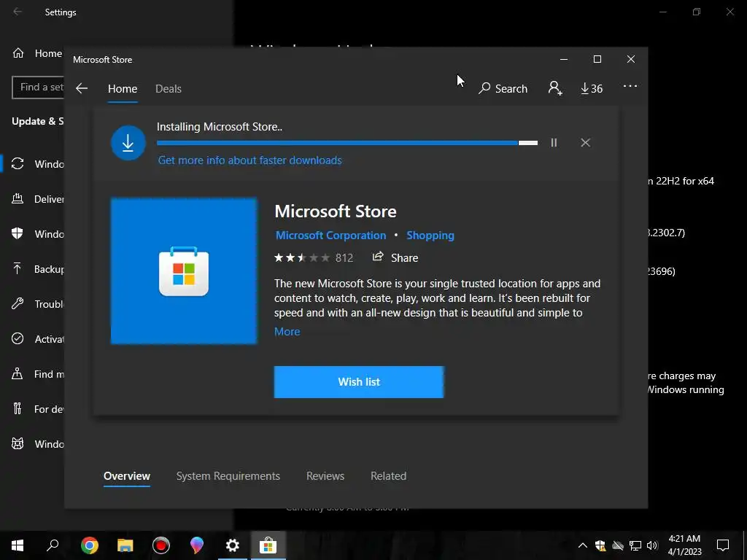Open File Explorer from the taskbar

coord(125,545)
